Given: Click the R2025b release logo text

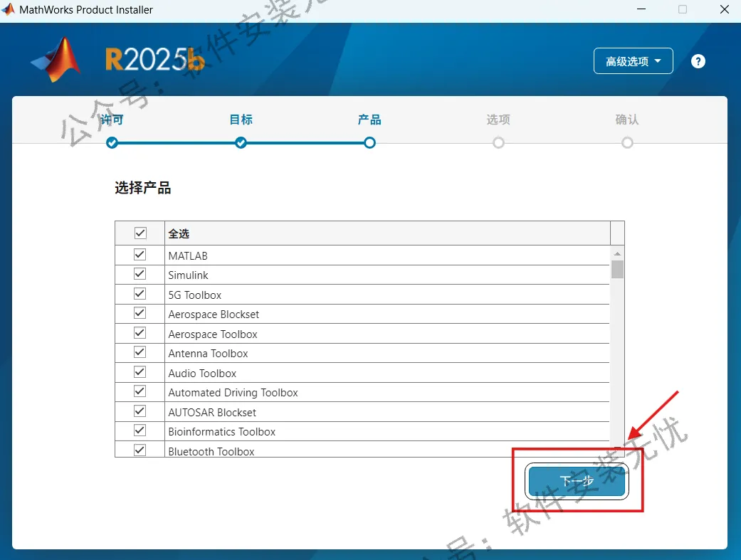Looking at the screenshot, I should tap(155, 60).
